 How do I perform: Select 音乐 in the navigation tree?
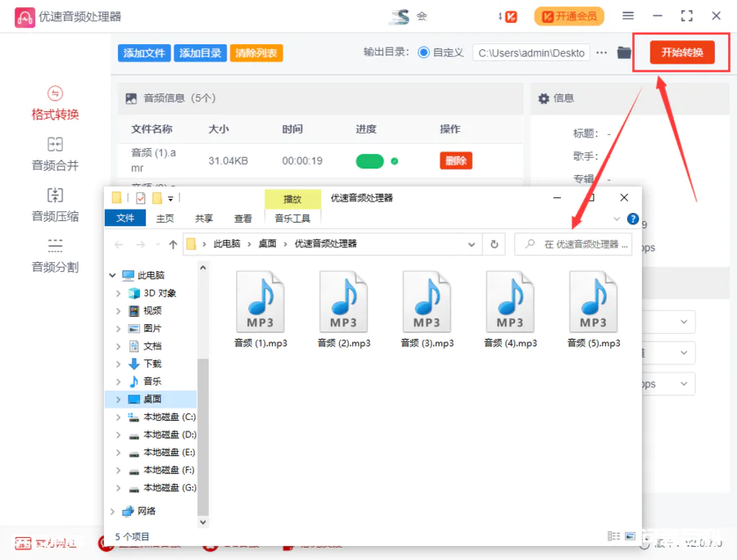point(151,382)
